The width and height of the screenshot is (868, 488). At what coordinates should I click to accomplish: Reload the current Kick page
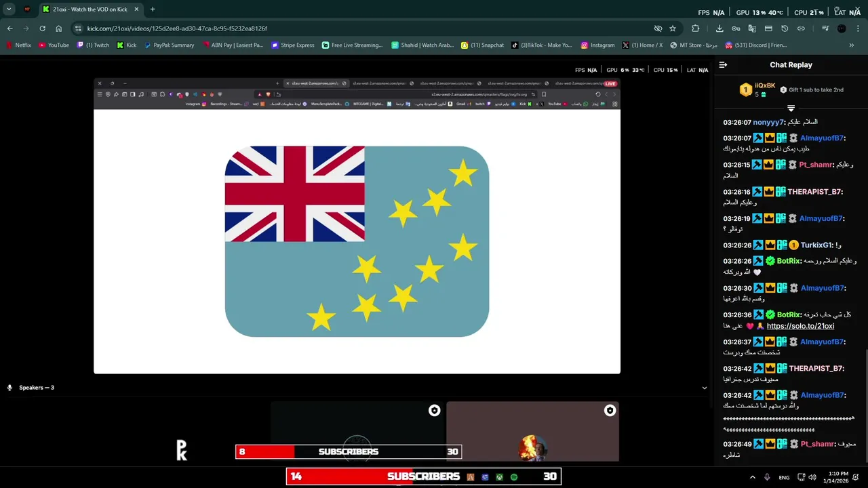click(42, 28)
